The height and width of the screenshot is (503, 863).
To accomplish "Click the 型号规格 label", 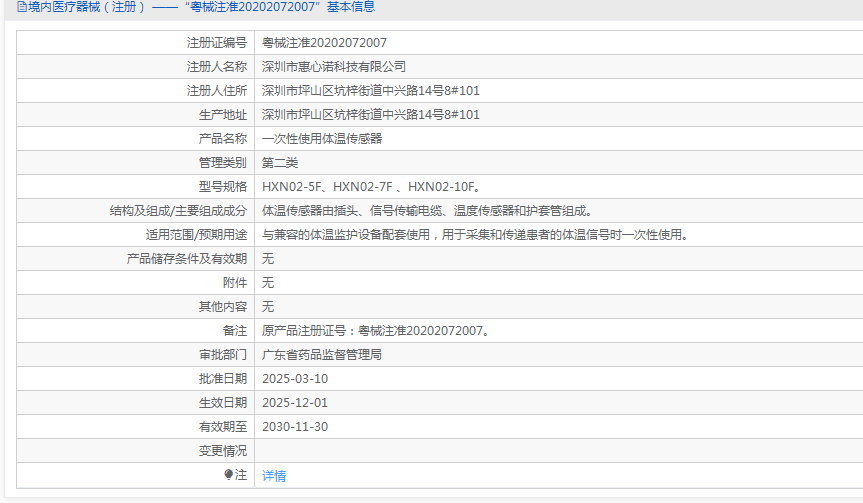I will tap(223, 187).
